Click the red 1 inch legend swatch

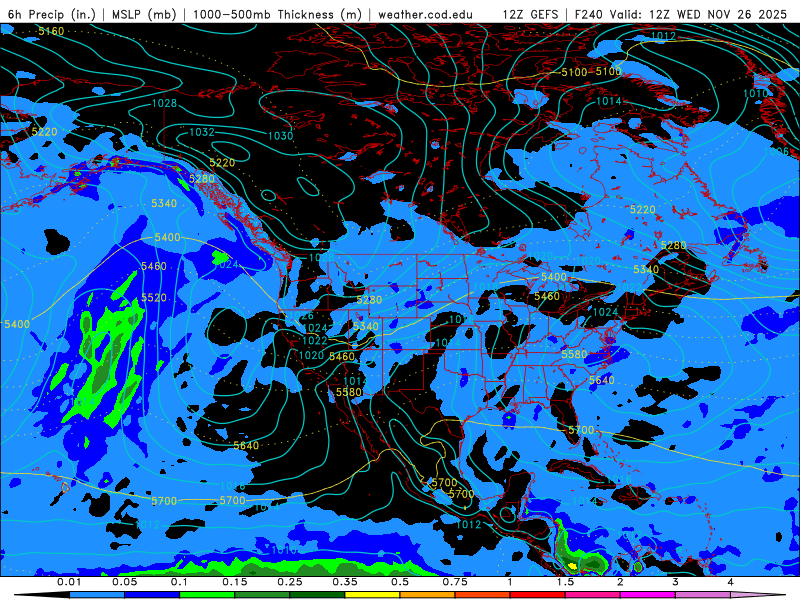tap(538, 595)
